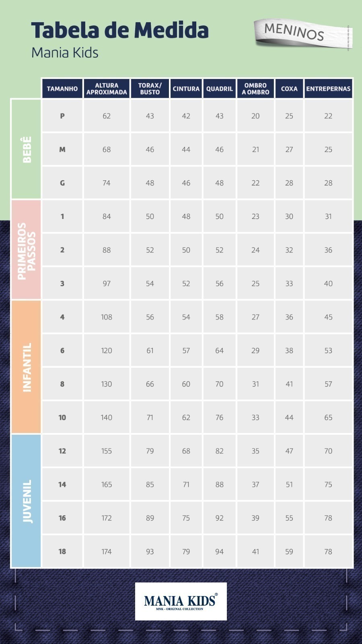Screen dimensions: 362x644
Task: Select the size 18 row label
Action: coord(62,551)
